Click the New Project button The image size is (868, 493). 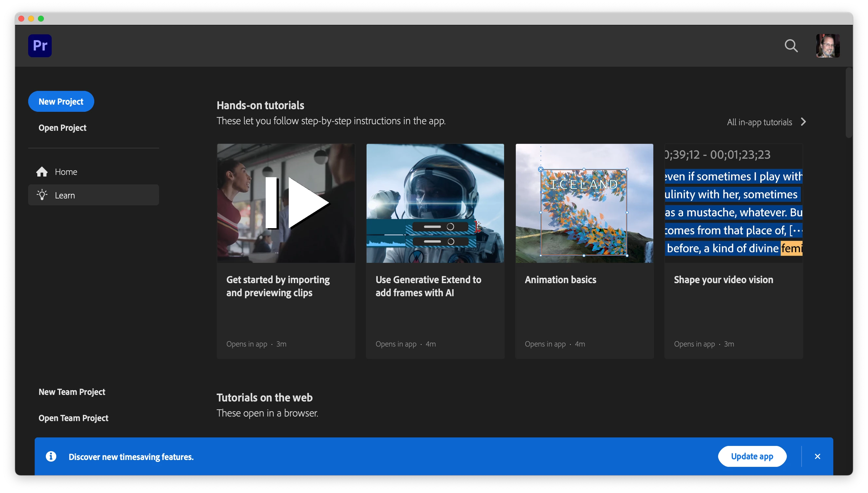click(x=61, y=102)
